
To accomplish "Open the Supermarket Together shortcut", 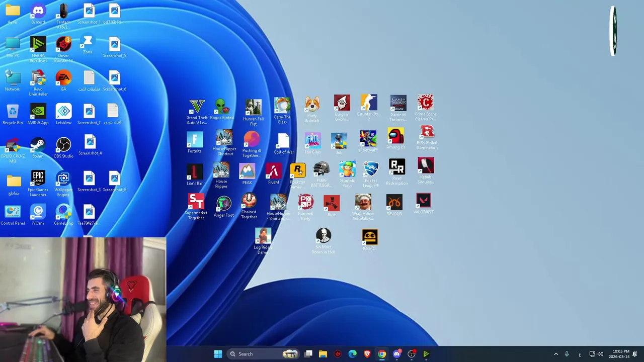I will [196, 207].
